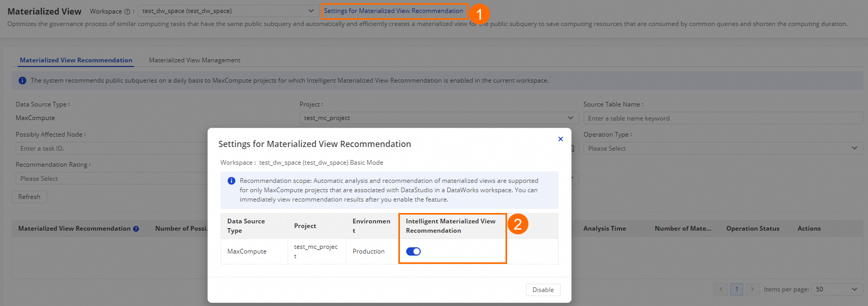
Task: Click the Workspace help question-mark icon
Action: [127, 11]
